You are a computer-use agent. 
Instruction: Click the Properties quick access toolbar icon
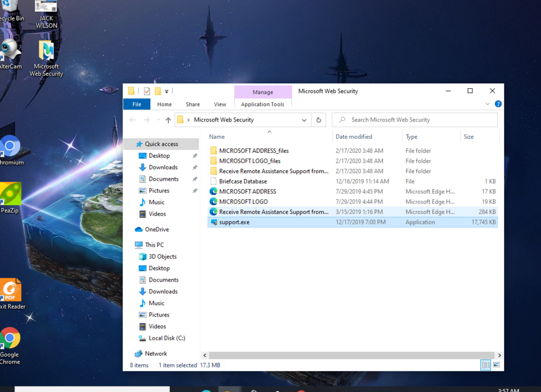[x=147, y=91]
